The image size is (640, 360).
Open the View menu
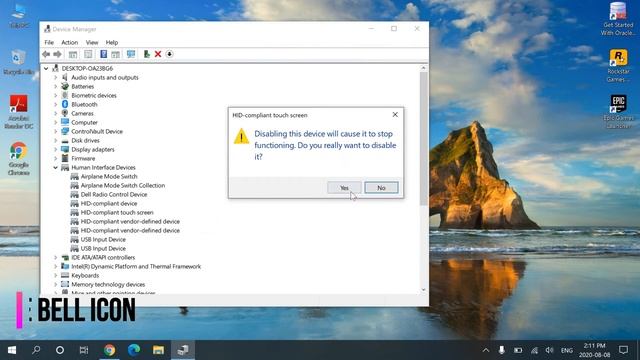[x=92, y=42]
